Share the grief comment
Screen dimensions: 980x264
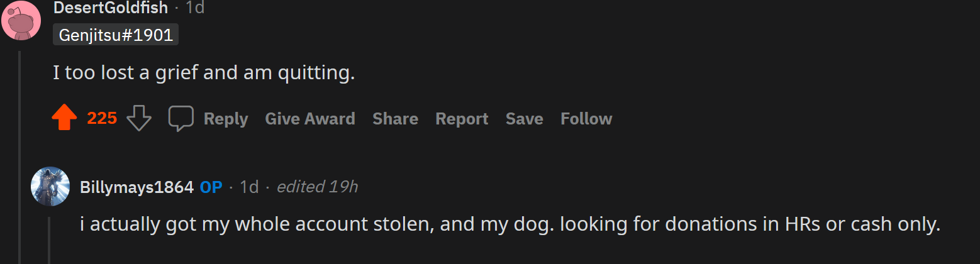tap(395, 119)
